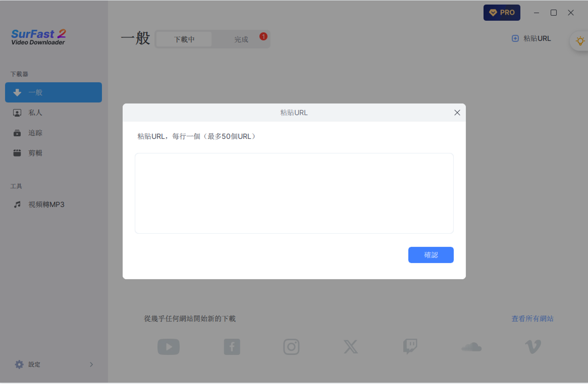This screenshot has width=588, height=384.
Task: Select 私人 in the sidebar
Action: click(x=35, y=113)
